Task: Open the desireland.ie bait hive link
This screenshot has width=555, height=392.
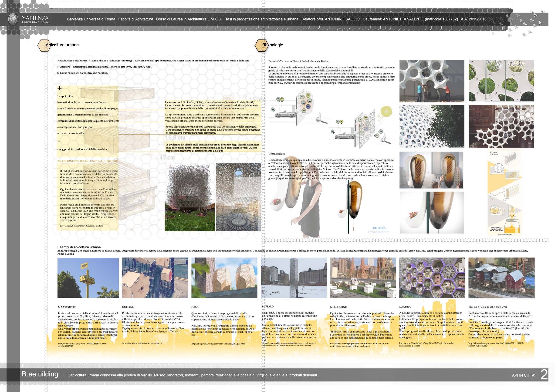Action: [x=142, y=343]
